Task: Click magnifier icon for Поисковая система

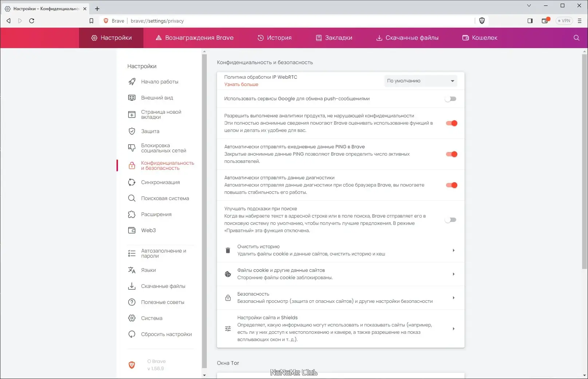Action: point(132,198)
